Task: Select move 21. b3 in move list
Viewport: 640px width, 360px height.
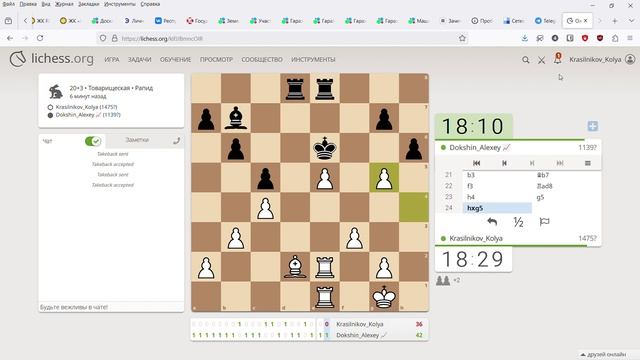Action: [x=497, y=175]
